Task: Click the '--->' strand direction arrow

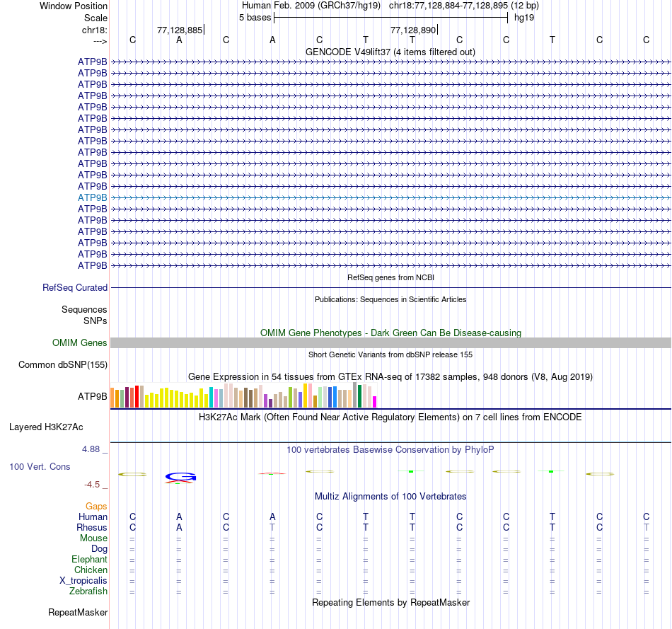Action: pos(100,41)
